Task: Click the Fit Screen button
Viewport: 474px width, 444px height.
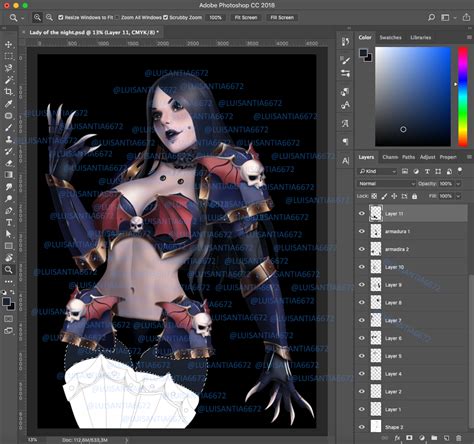Action: 246,17
